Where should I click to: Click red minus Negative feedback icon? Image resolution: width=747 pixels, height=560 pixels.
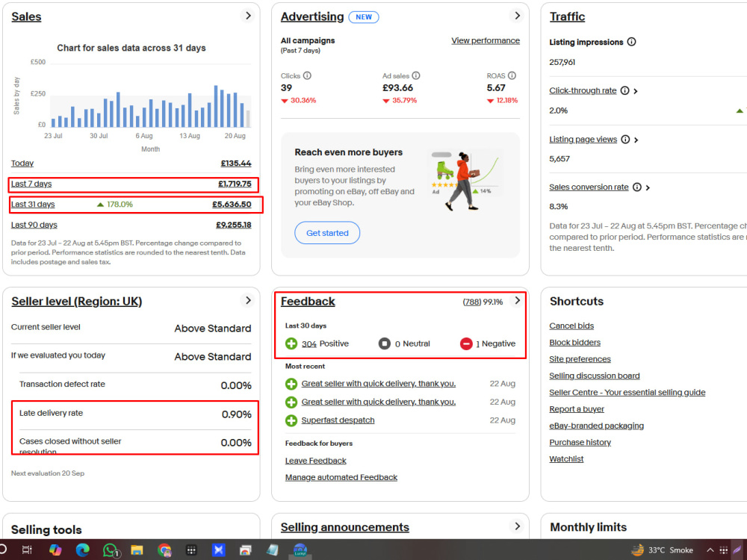tap(466, 343)
